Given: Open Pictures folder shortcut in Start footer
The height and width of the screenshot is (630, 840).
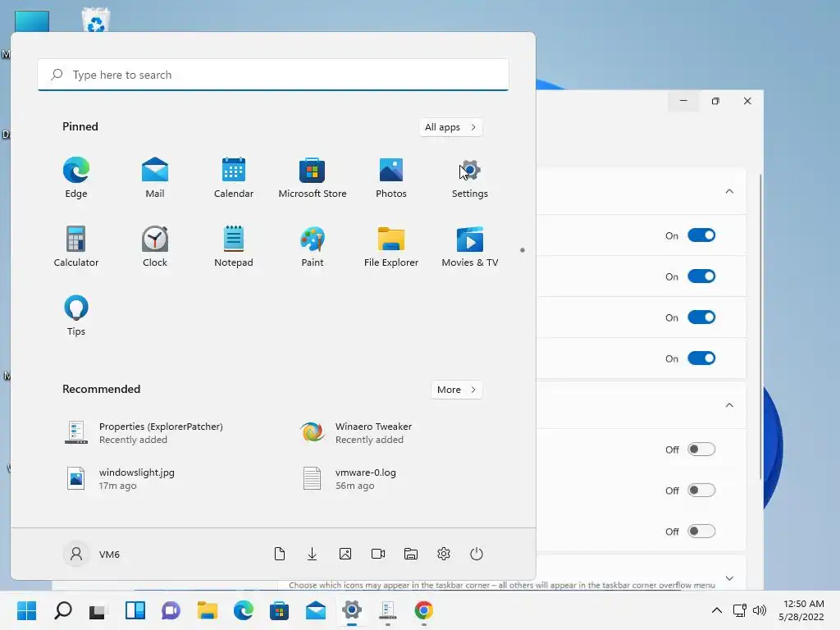Looking at the screenshot, I should tap(345, 554).
